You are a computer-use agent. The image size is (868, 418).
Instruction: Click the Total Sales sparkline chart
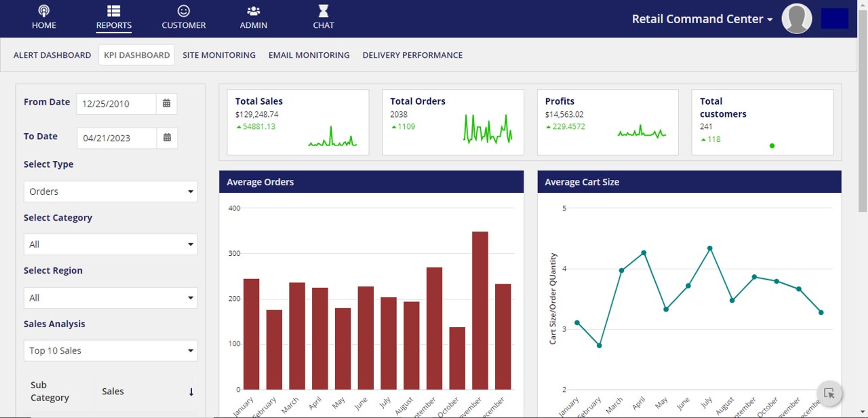click(332, 136)
